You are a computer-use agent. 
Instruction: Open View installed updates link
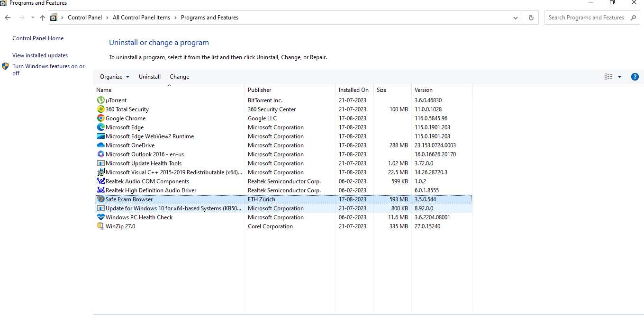[40, 55]
